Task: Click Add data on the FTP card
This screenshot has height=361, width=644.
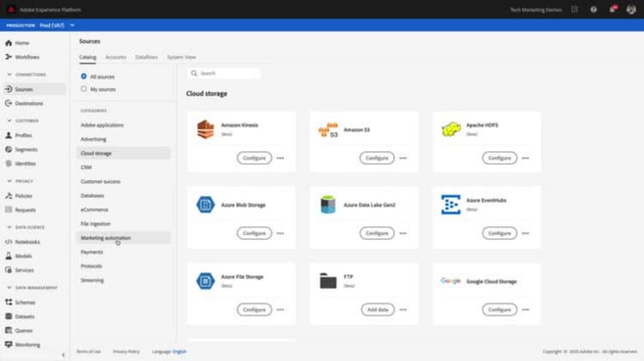Action: pos(378,310)
